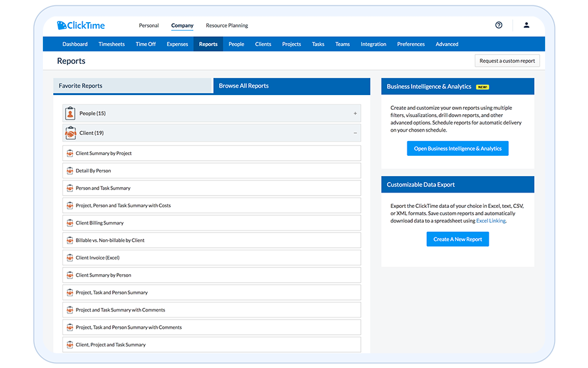Expand the People (15) section plus sign
Screen dimensions: 588x368
[355, 113]
